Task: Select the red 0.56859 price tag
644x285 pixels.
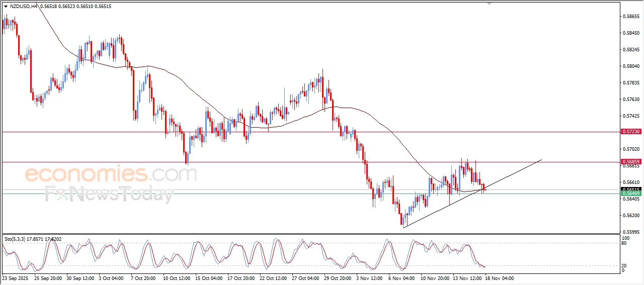Action: 631,162
